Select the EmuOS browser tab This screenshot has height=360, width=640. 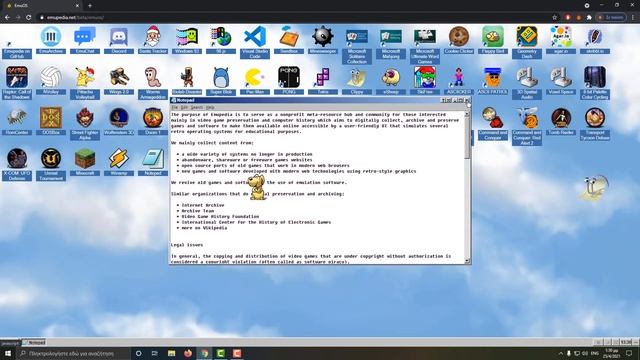pyautogui.click(x=41, y=6)
